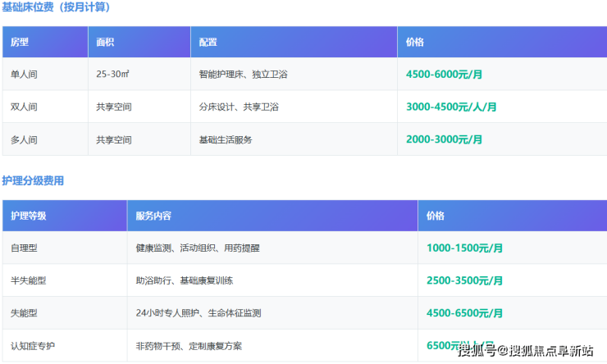Click the 1000-1500元/月 care price
Viewport: 607px width, 364px height.
pyautogui.click(x=464, y=248)
